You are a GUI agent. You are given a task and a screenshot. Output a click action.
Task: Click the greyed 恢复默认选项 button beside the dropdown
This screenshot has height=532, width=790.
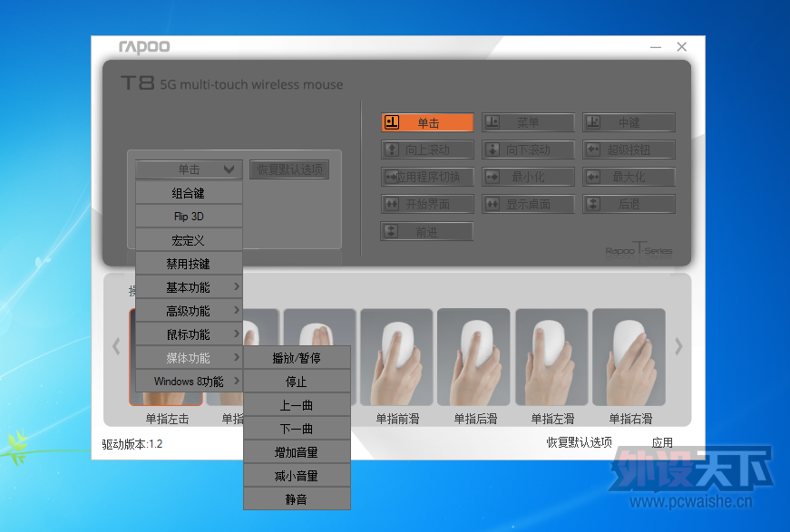click(x=289, y=169)
